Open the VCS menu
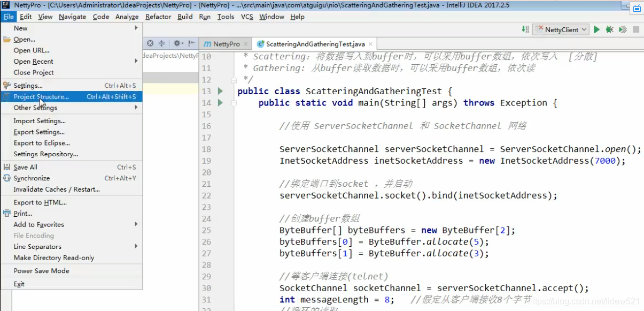This screenshot has width=644, height=311. tap(247, 17)
